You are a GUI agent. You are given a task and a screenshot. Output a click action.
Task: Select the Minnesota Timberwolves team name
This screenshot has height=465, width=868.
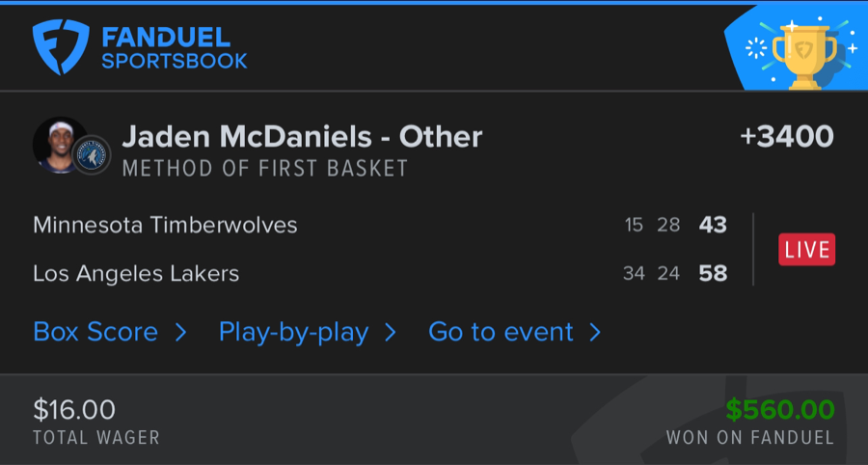[x=165, y=225]
